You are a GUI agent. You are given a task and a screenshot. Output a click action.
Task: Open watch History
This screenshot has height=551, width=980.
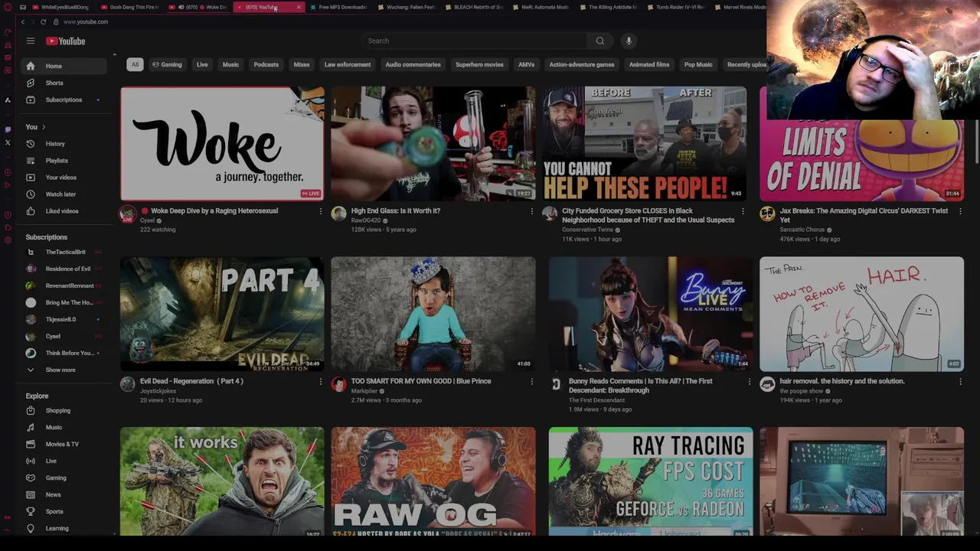[x=65, y=144]
